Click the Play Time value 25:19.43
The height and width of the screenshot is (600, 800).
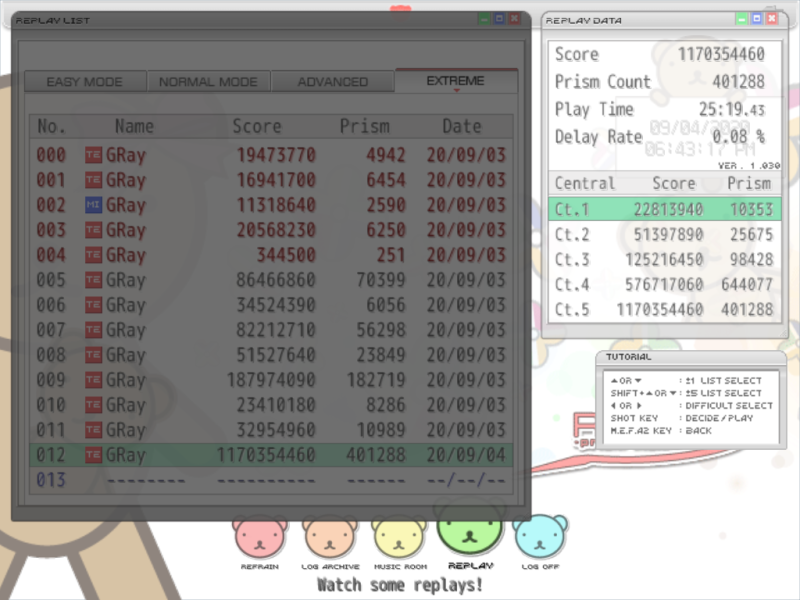point(732,109)
